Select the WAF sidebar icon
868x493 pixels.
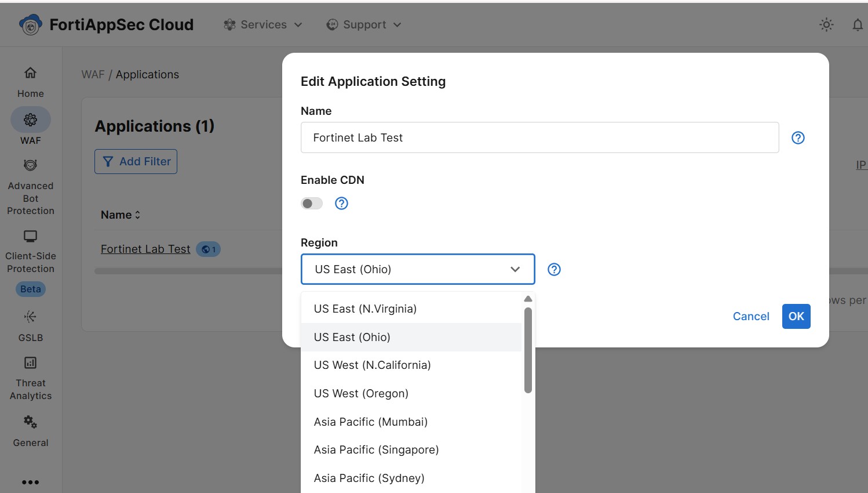click(30, 120)
